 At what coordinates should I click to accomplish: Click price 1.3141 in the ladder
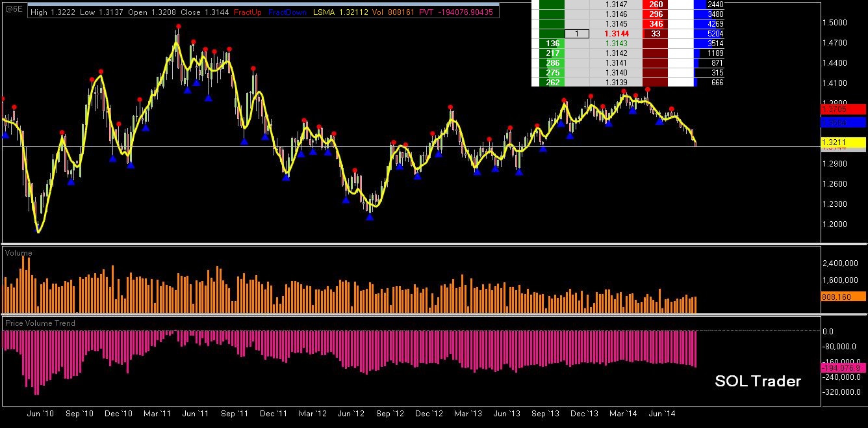coord(615,62)
